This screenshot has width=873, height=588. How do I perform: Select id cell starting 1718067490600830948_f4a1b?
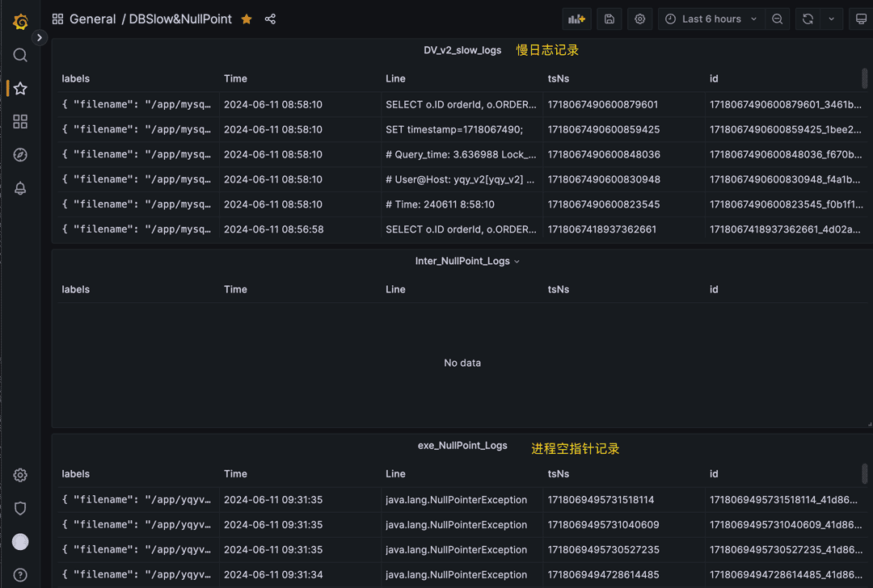point(787,179)
